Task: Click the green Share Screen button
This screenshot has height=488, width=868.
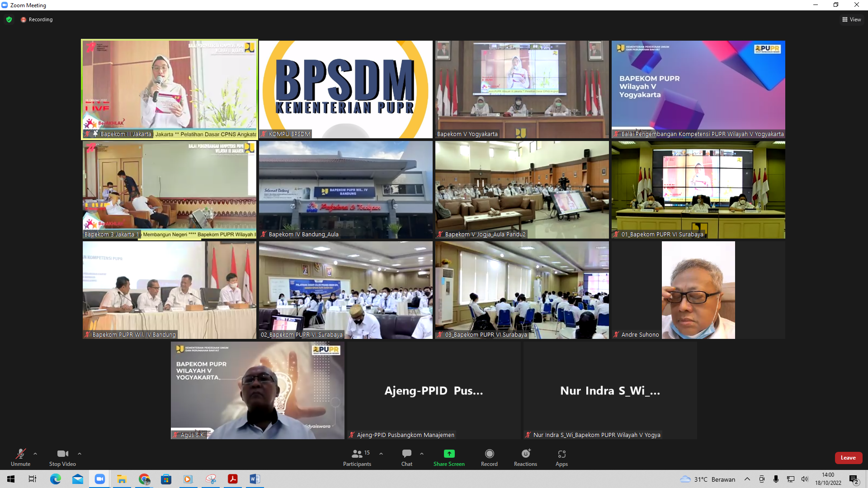Action: (449, 457)
